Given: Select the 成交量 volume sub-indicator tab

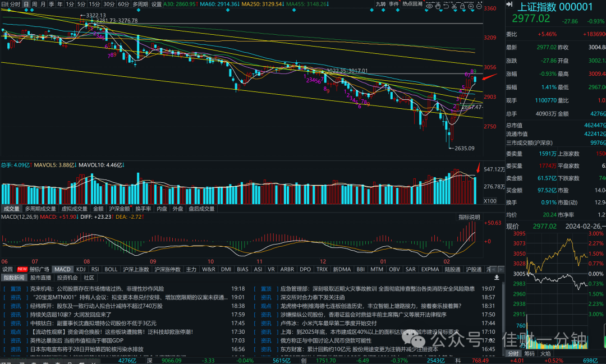Looking at the screenshot, I should pos(11,209).
